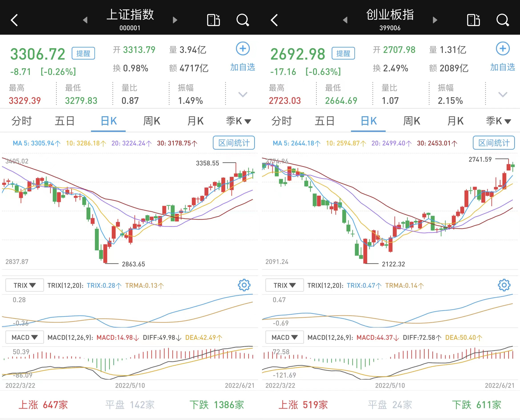Image resolution: width=520 pixels, height=420 pixels.
Task: Open indicator settings gear on the 创业板指 chart
Action: [x=504, y=285]
